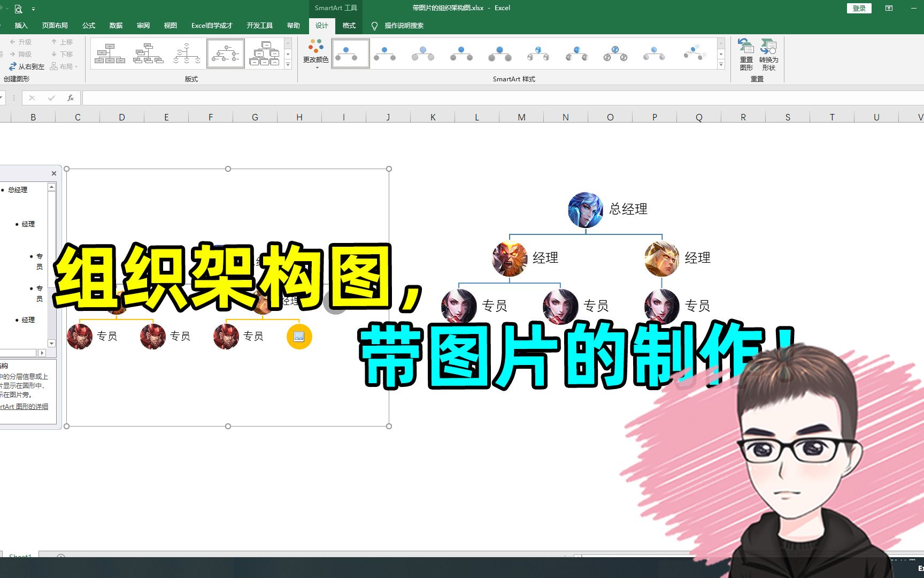Apply the ninth SmartArt style thumbnail
This screenshot has width=924, height=578.
click(654, 54)
